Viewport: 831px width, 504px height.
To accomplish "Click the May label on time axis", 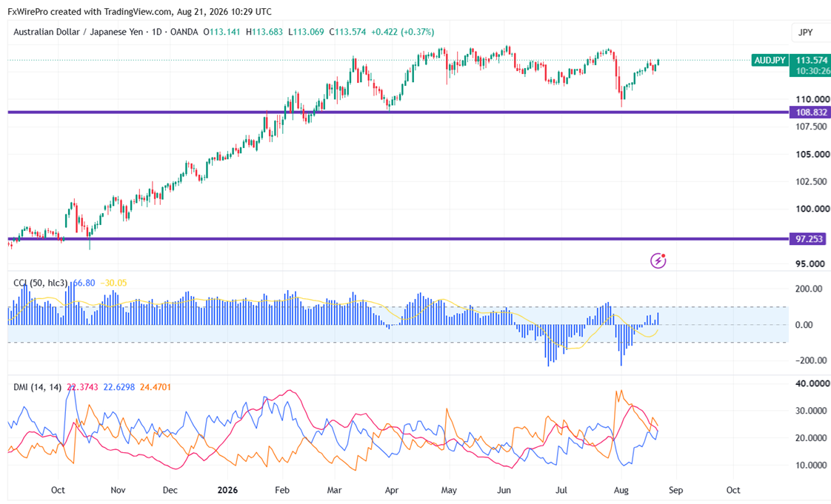I will [449, 490].
